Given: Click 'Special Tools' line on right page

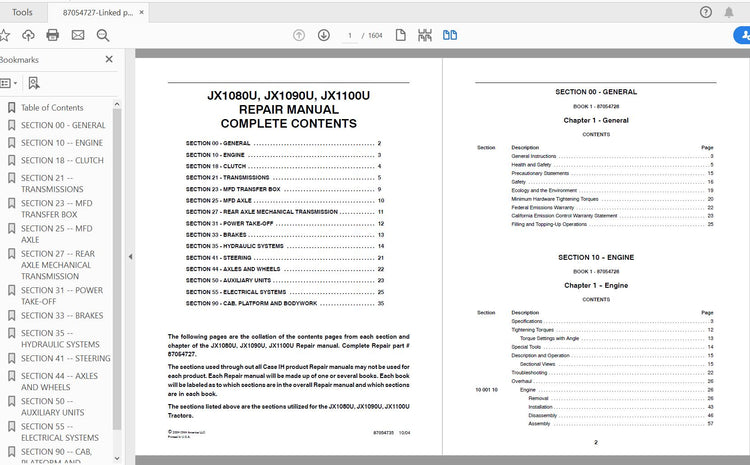Looking at the screenshot, I should [x=612, y=347].
